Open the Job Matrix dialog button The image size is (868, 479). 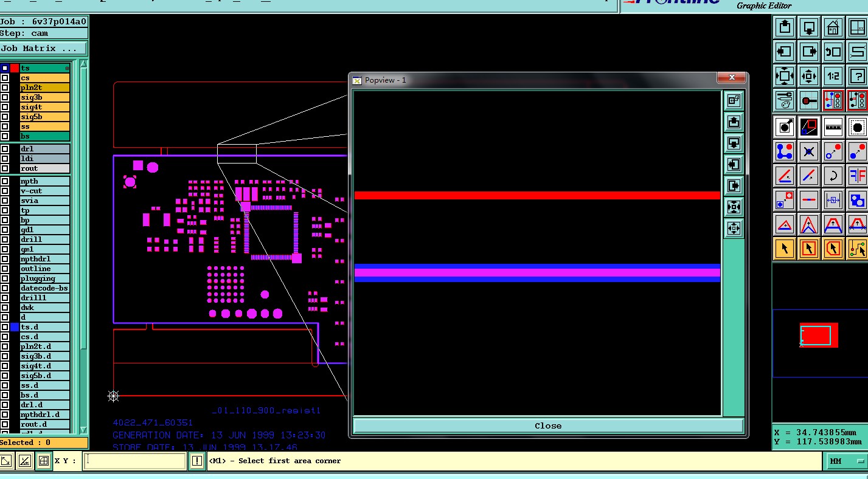[43, 49]
